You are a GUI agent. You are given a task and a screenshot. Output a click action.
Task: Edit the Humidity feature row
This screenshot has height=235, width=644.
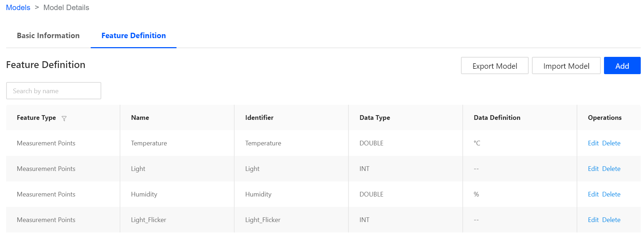(593, 194)
